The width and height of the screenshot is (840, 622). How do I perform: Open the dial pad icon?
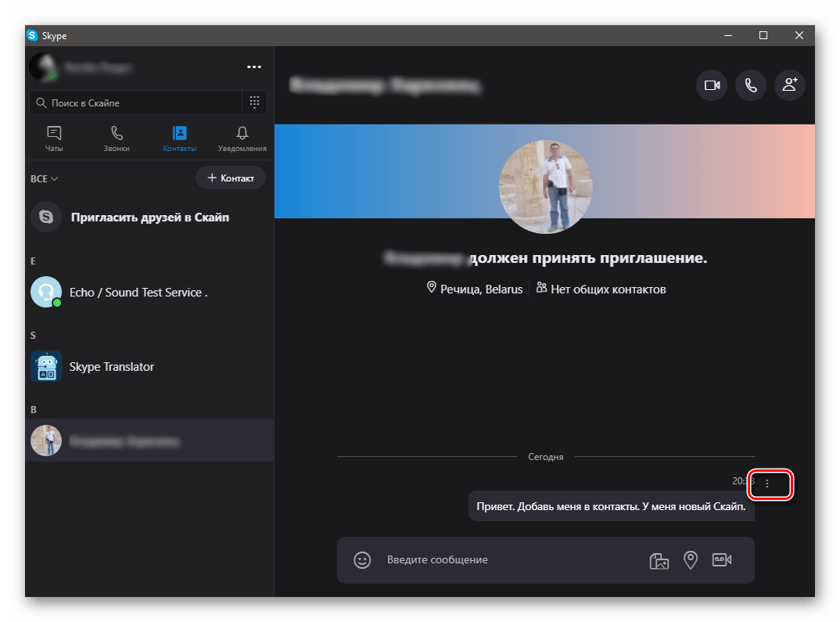(254, 102)
